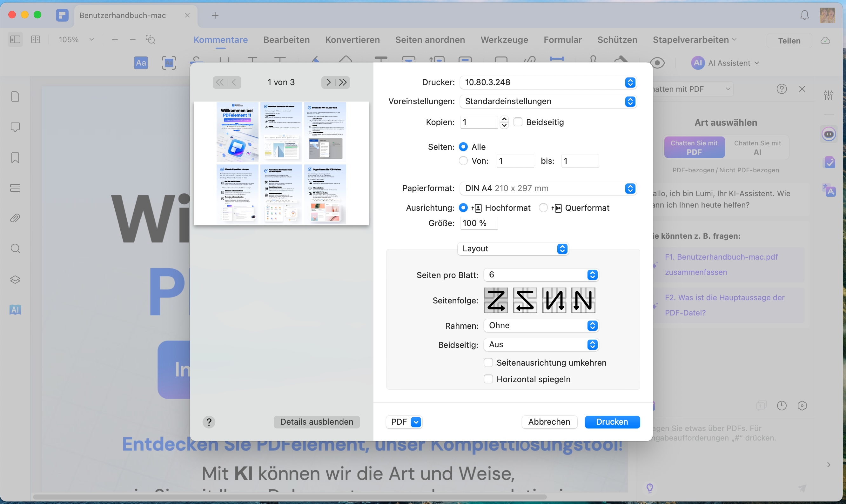The height and width of the screenshot is (504, 846).
Task: Zoom out with the minus icon
Action: coord(133,40)
